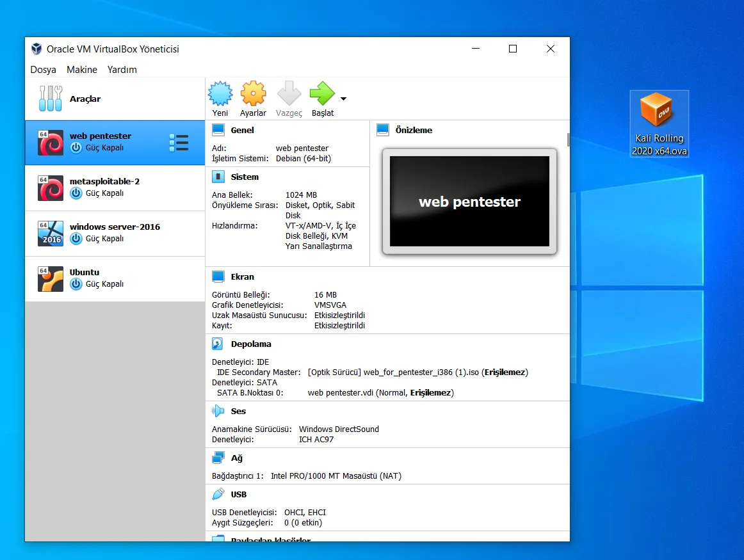Open the Ses section heading link
This screenshot has width=744, height=560.
coord(238,412)
